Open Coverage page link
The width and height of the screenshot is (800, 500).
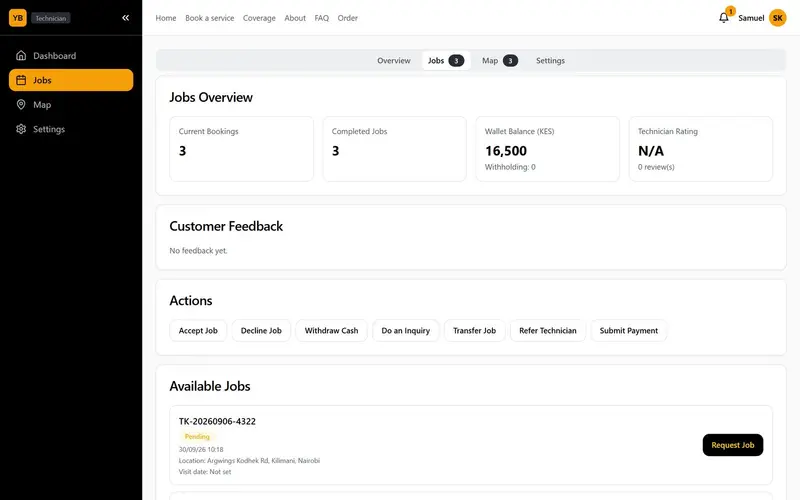(259, 18)
